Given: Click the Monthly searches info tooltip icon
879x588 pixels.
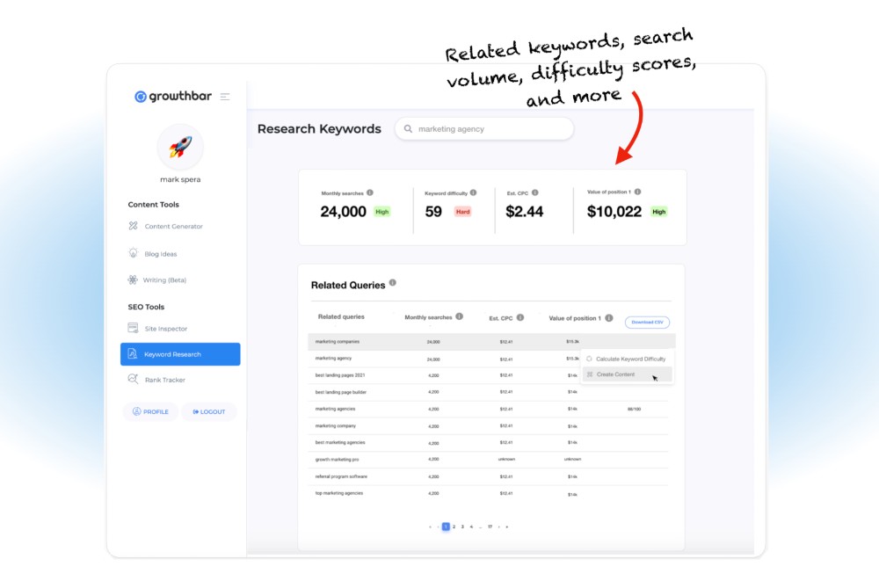Looking at the screenshot, I should pos(370,192).
